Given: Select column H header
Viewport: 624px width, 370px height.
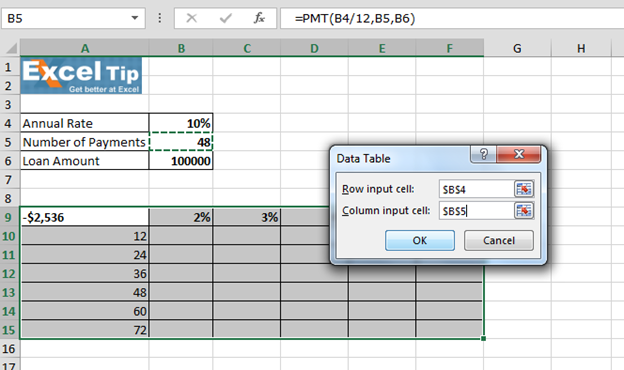Looking at the screenshot, I should 581,48.
